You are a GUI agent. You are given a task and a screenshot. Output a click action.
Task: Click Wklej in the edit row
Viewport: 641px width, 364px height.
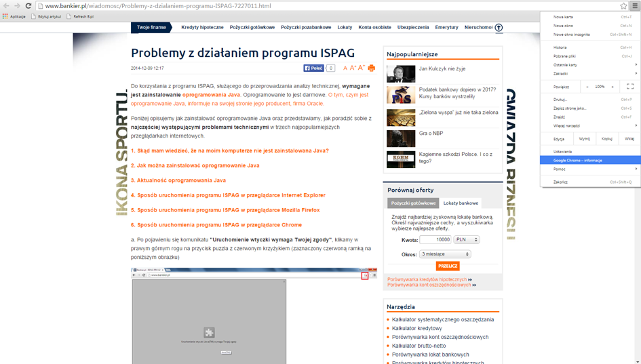coord(629,139)
